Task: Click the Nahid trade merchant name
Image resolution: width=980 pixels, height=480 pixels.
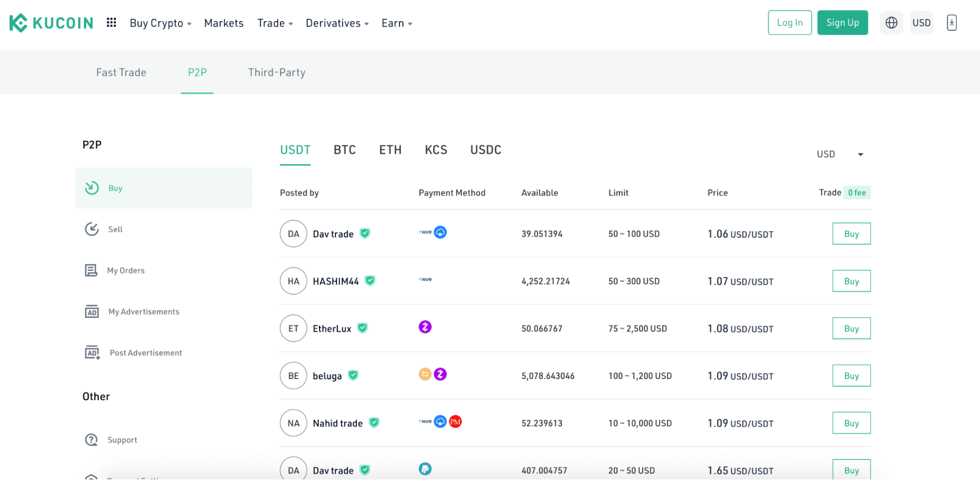Action: click(338, 423)
